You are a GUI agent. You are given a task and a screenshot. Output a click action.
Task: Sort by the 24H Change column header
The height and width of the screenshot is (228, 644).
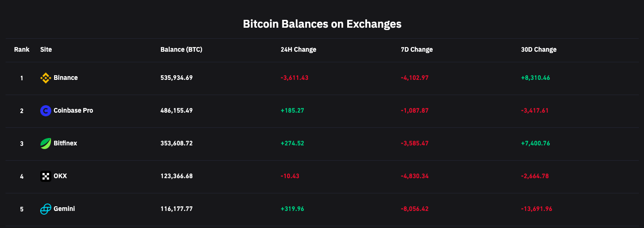[x=298, y=50]
